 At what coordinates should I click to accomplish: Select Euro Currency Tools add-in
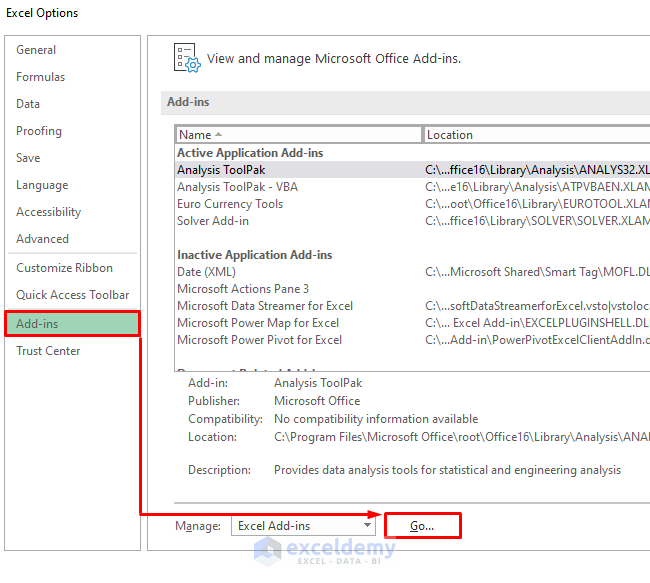[x=412, y=204]
